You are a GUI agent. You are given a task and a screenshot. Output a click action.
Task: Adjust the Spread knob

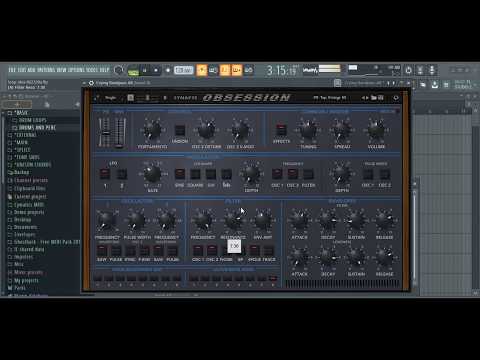pyautogui.click(x=342, y=130)
